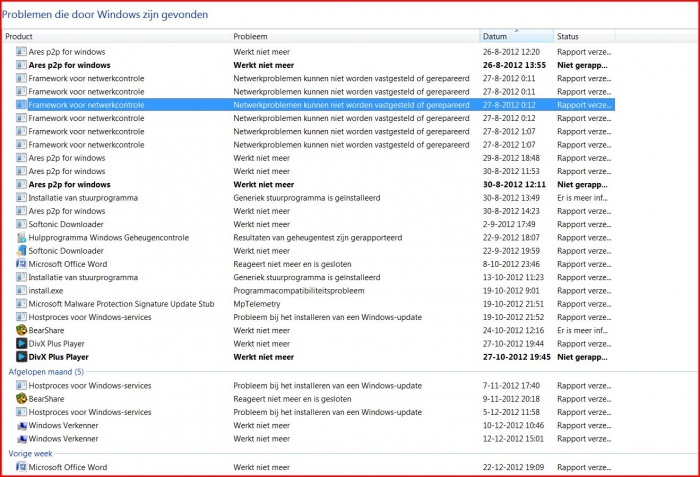700x477 pixels.
Task: Click 'Er is meer inf..' status for BearShare
Action: [x=582, y=330]
